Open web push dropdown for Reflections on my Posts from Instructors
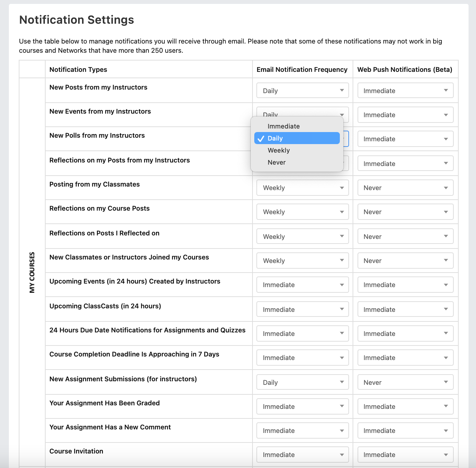 click(x=405, y=163)
